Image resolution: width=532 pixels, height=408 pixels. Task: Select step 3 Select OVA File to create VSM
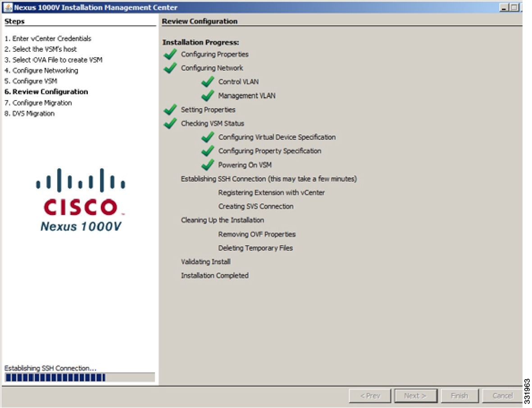pos(53,60)
